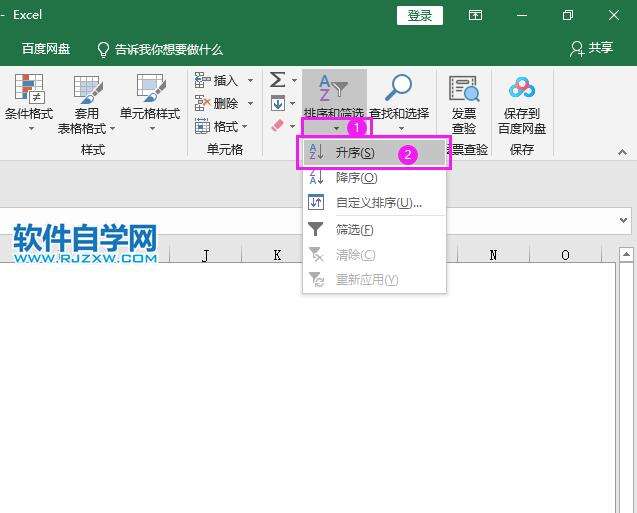Screen dimensions: 637x513
Task: Click the vertical scrollbar up arrow
Action: coord(626,255)
